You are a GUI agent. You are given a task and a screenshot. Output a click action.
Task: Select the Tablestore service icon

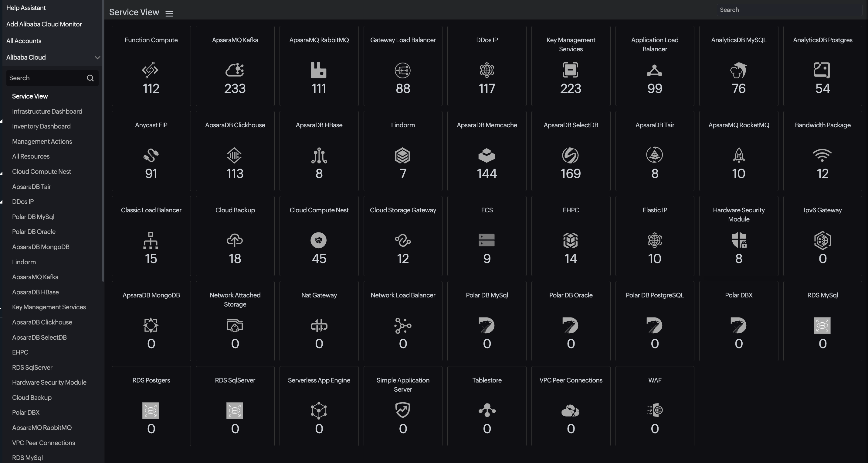coord(486,411)
